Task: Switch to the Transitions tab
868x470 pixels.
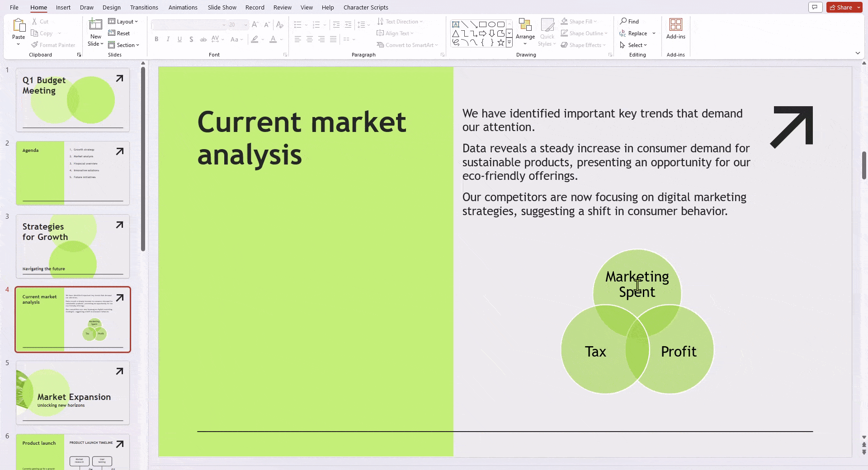Action: click(144, 7)
